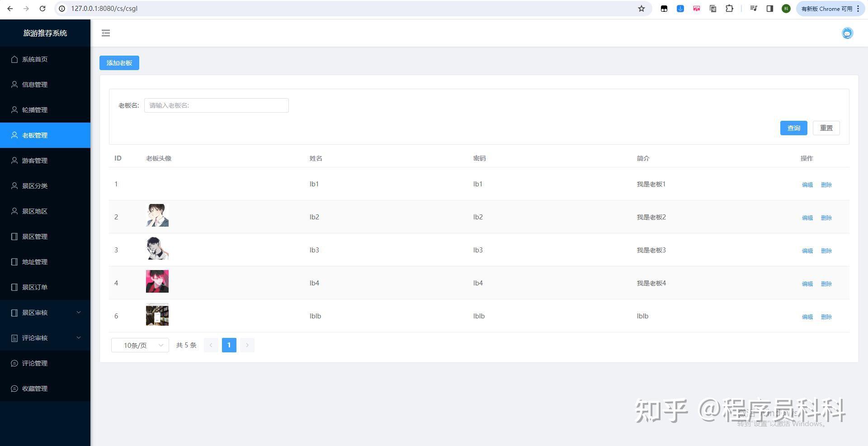Open 景区管理 via its book icon
Image resolution: width=868 pixels, height=446 pixels.
click(14, 237)
